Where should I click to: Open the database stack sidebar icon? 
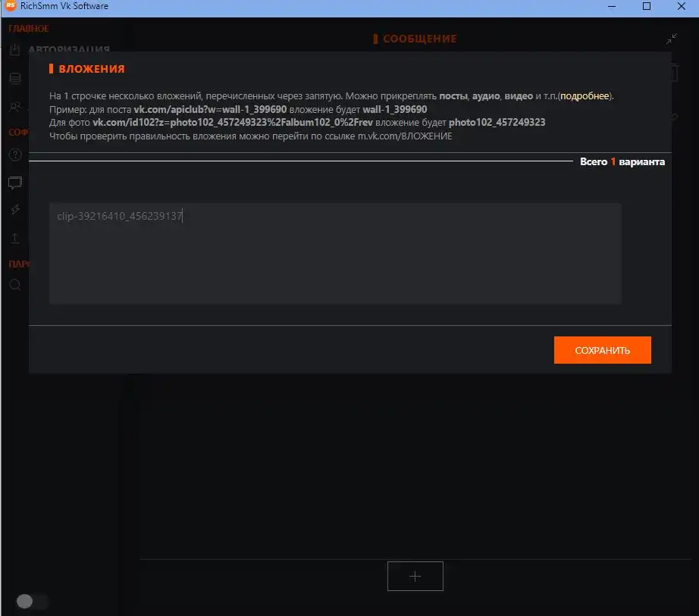click(14, 78)
